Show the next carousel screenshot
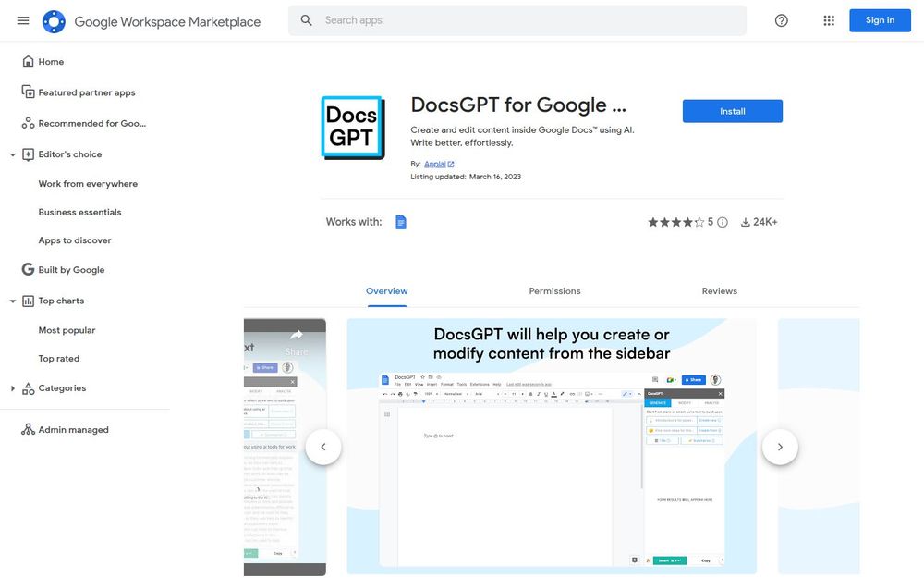924x578 pixels. click(x=780, y=447)
